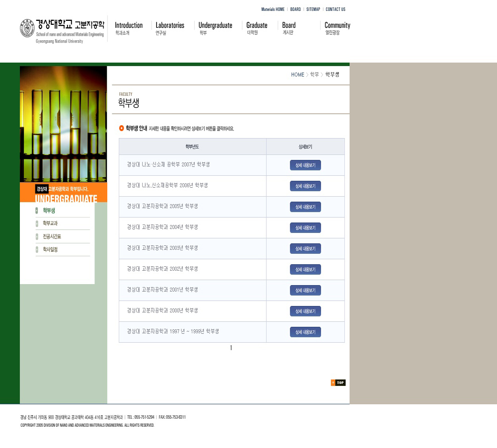The width and height of the screenshot is (497, 448).
Task: Click the bullet icon beside 학부생
Action: pyautogui.click(x=37, y=211)
